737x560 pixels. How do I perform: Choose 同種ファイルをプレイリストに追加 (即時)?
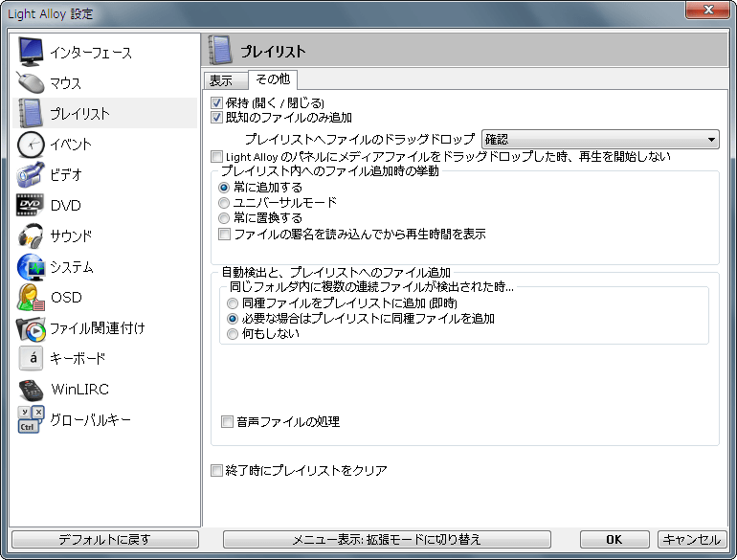(233, 303)
